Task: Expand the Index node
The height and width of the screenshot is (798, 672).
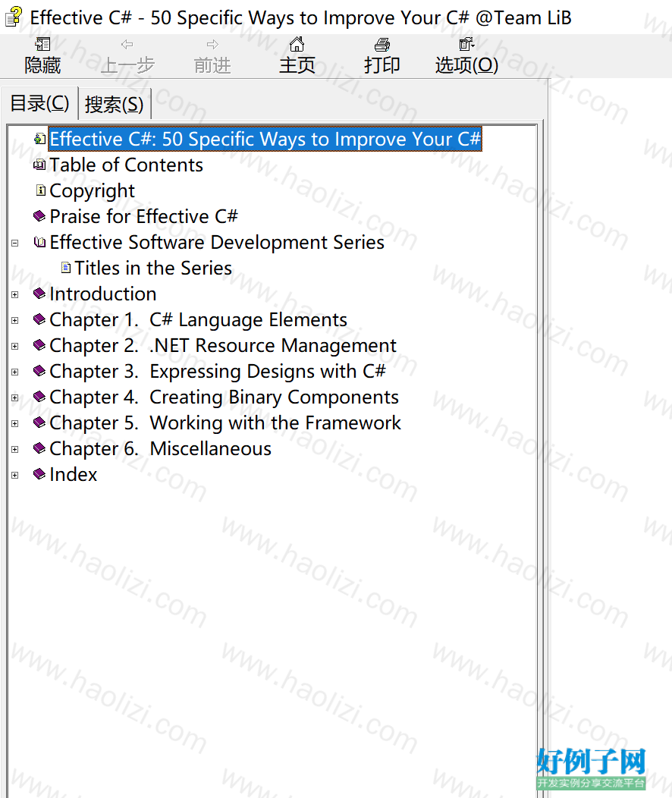Action: [14, 475]
